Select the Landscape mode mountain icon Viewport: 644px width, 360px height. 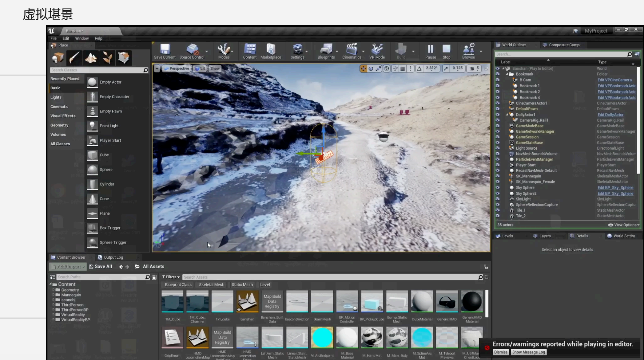(91, 58)
